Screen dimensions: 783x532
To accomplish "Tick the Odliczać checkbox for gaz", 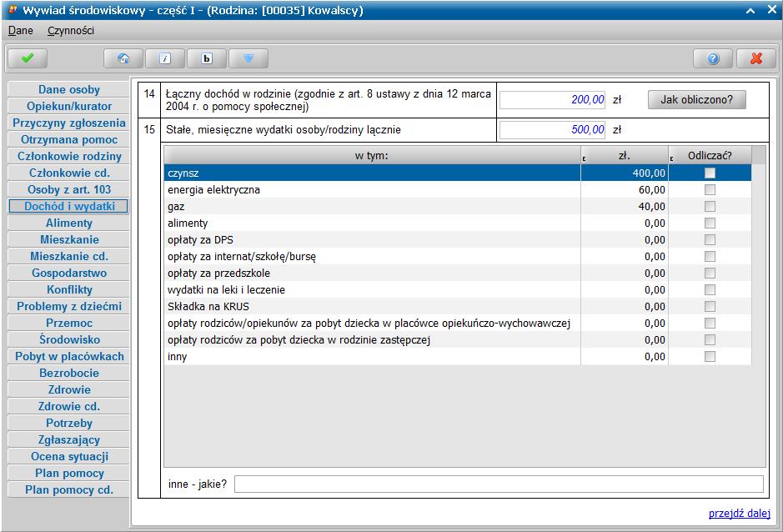I will click(710, 206).
